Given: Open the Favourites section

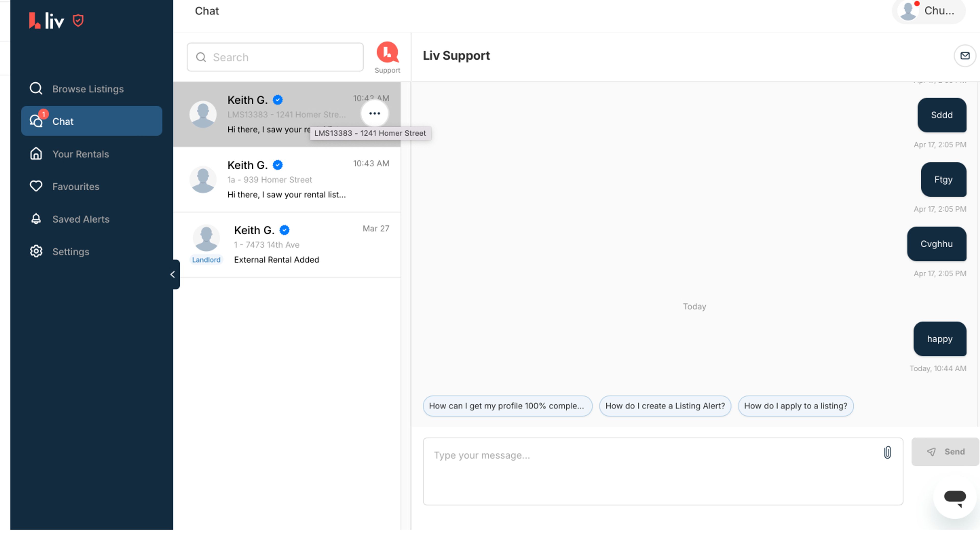Looking at the screenshot, I should click(x=75, y=187).
